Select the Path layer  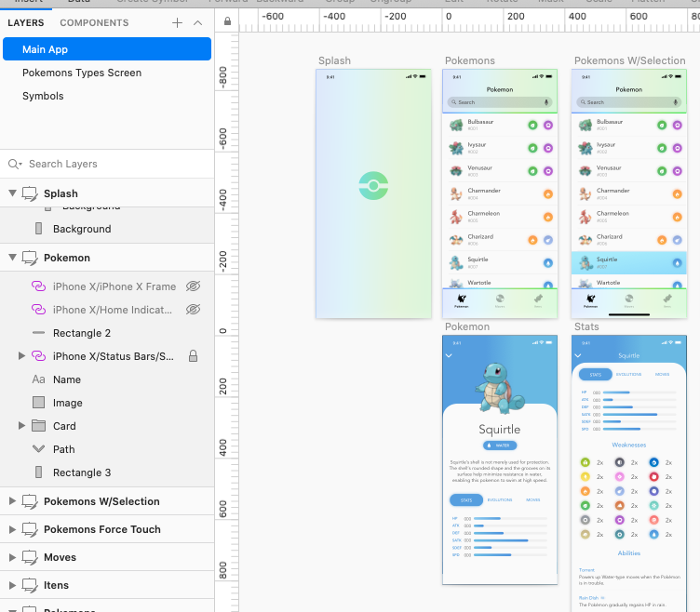(x=64, y=449)
